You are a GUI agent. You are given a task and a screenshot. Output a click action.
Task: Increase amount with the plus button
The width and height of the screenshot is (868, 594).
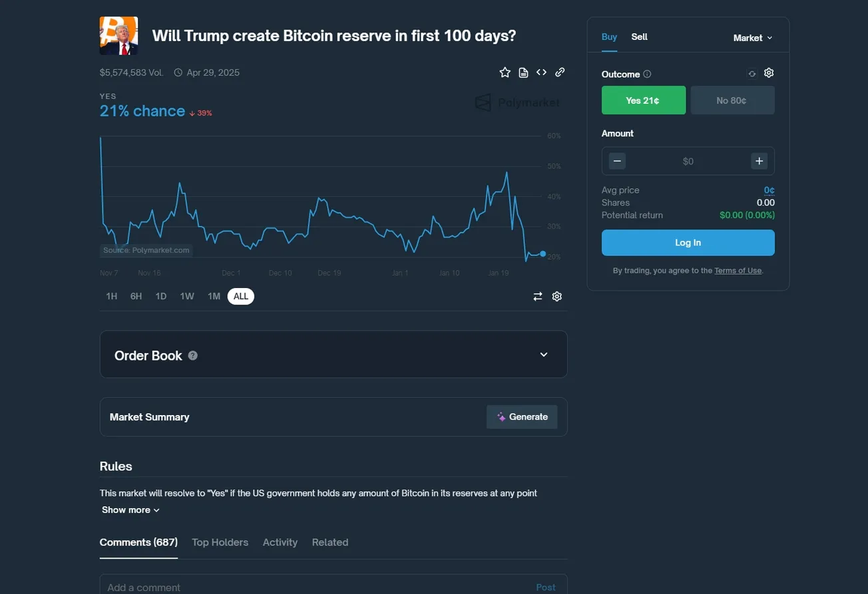point(759,161)
